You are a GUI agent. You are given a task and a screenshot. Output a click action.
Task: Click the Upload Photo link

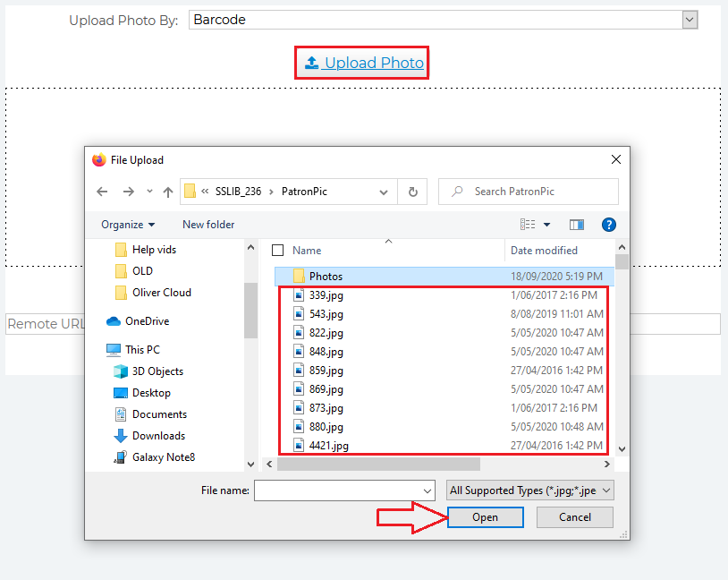(x=363, y=63)
